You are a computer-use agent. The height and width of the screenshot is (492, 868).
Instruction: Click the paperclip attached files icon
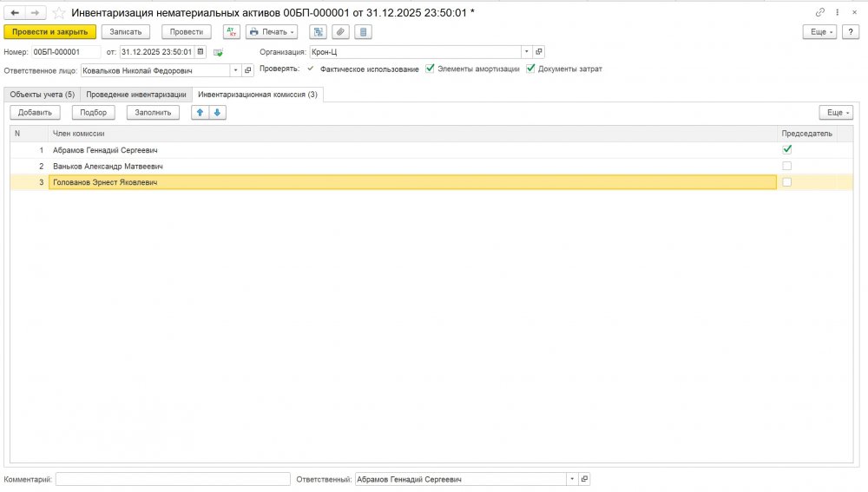click(341, 32)
